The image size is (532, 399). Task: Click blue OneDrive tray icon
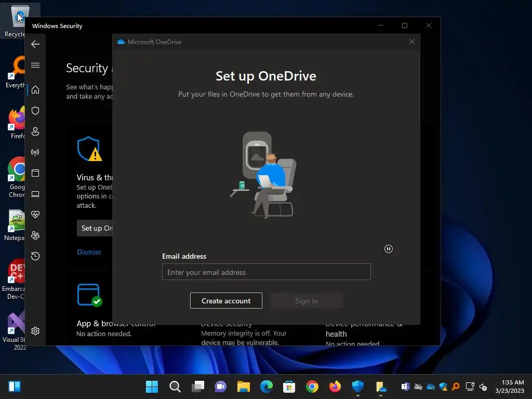(431, 387)
